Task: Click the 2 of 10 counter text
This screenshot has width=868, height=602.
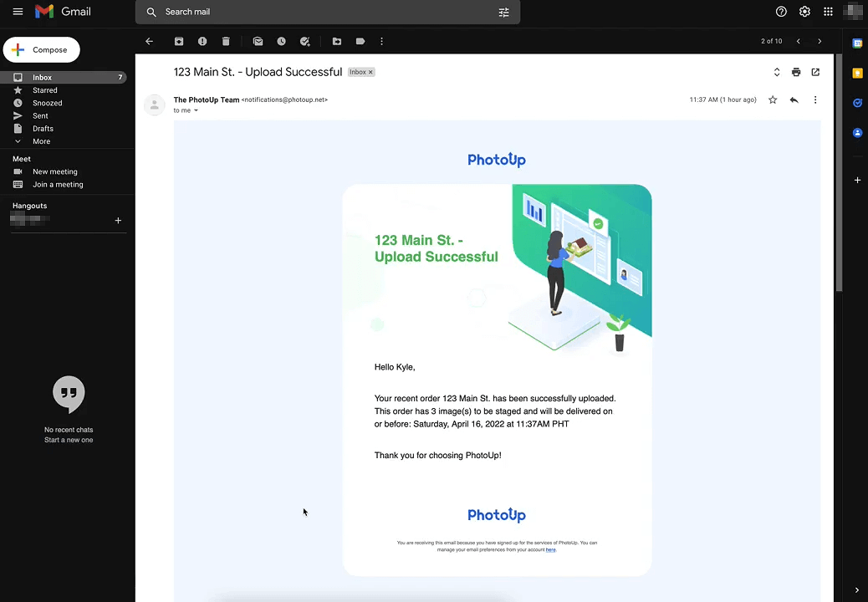Action: point(772,42)
